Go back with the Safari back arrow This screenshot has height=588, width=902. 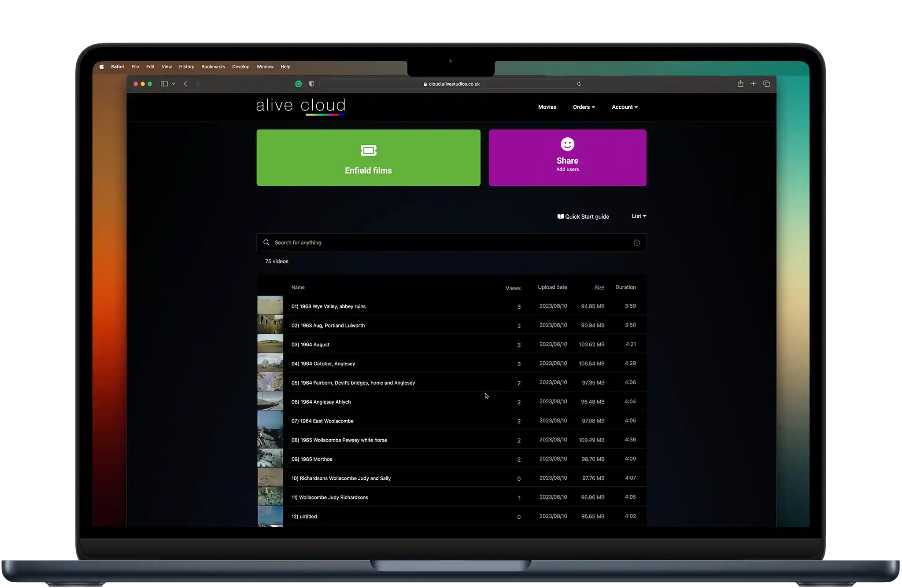click(185, 84)
